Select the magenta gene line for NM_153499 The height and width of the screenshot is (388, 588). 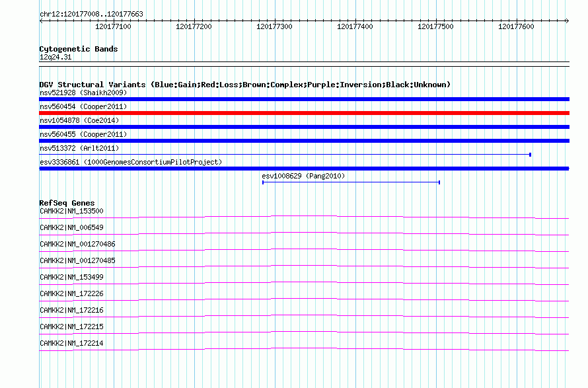click(x=304, y=283)
